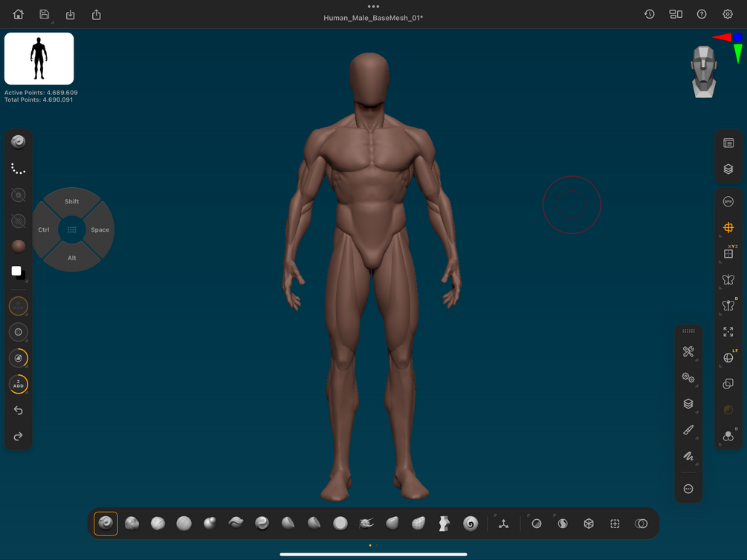Image resolution: width=747 pixels, height=560 pixels.
Task: Toggle the LF polyframe sphere icon
Action: click(729, 356)
